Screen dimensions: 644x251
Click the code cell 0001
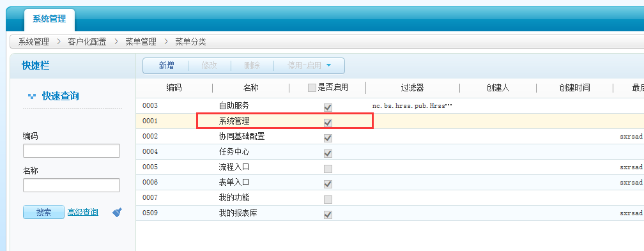point(150,121)
